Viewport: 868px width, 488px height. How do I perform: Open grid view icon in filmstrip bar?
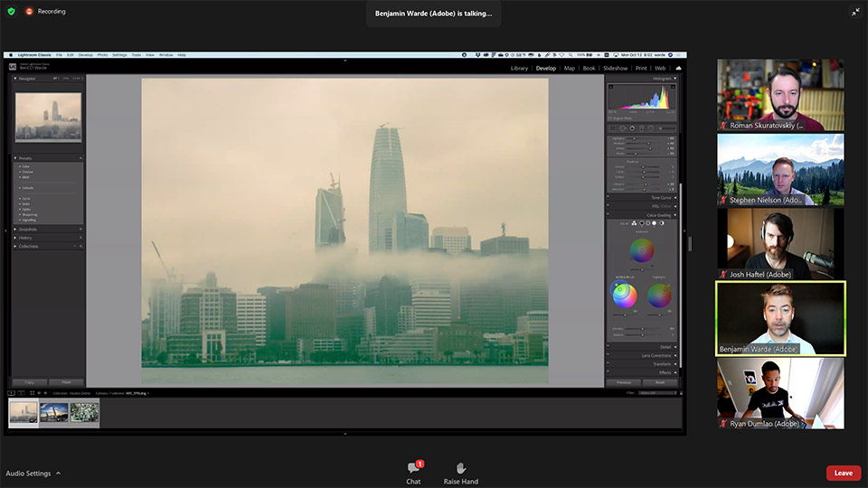[33, 393]
